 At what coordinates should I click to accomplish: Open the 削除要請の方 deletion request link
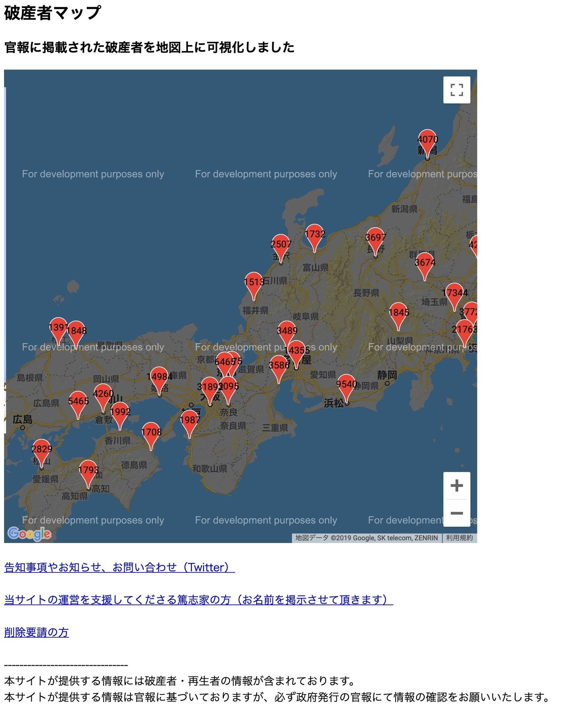pos(36,632)
